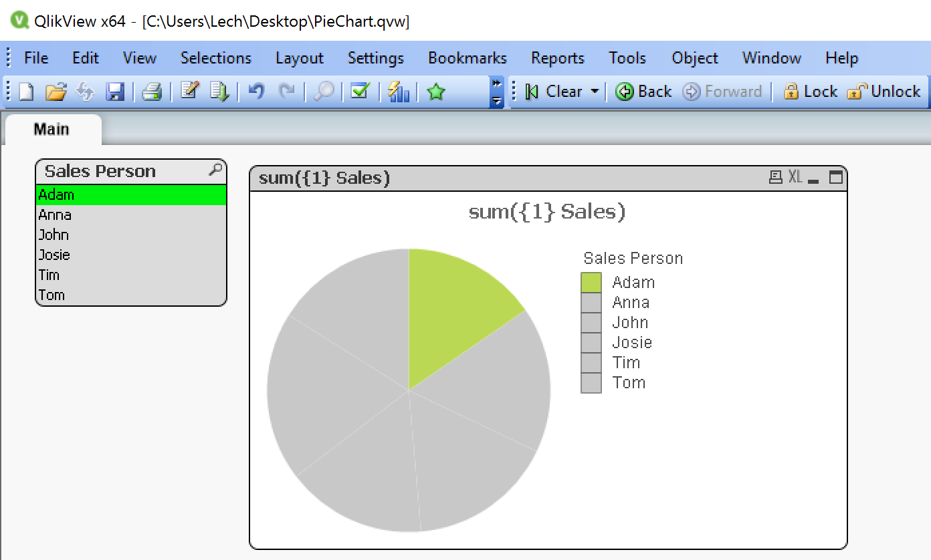Screen dimensions: 931x560
Task: Open search in Sales Person list box
Action: (x=215, y=170)
